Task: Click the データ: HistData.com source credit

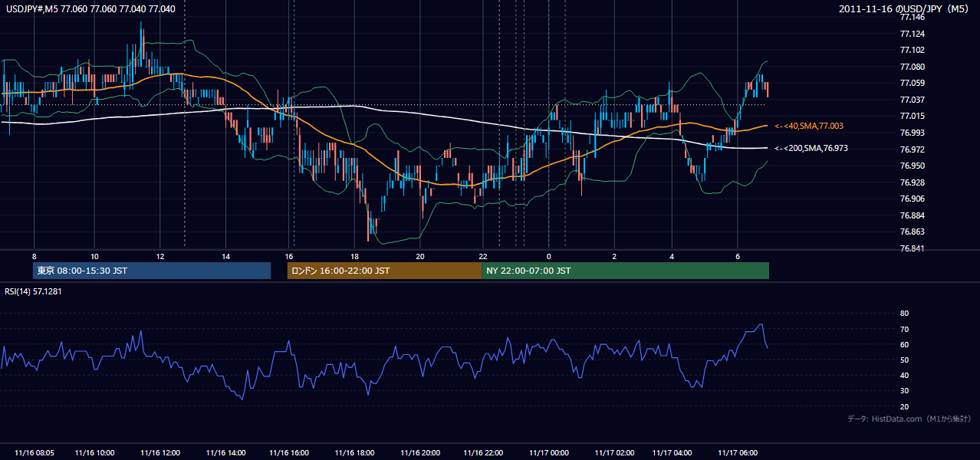Action: (909, 419)
